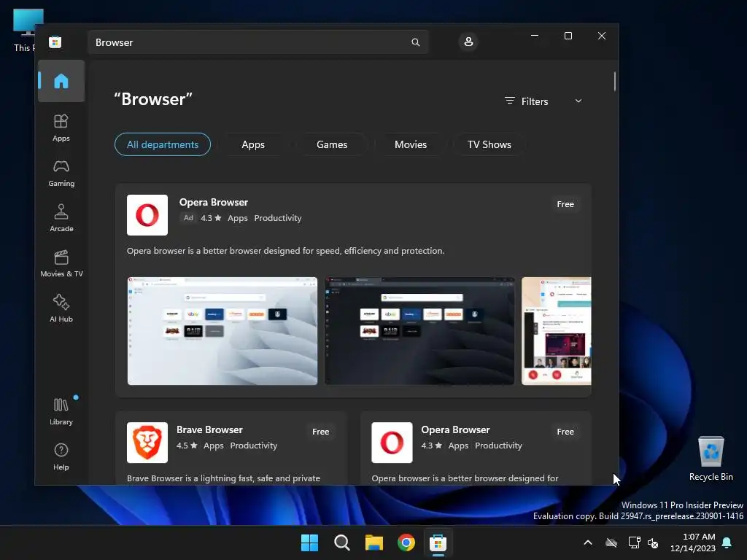Click Free button for Brave Browser
This screenshot has width=747, height=560.
(x=321, y=432)
